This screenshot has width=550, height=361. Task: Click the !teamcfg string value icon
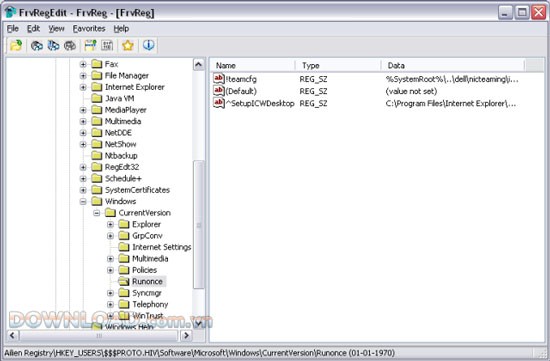(219, 79)
